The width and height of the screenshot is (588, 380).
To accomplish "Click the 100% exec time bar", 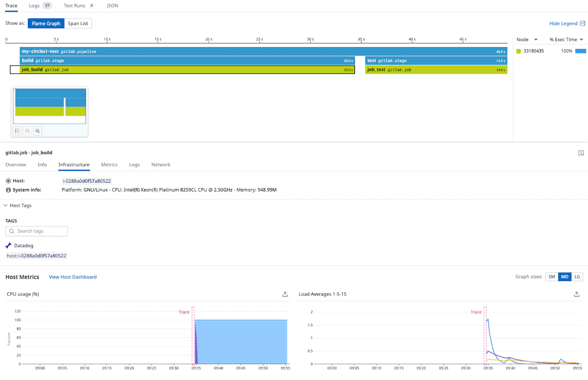I will pyautogui.click(x=581, y=51).
